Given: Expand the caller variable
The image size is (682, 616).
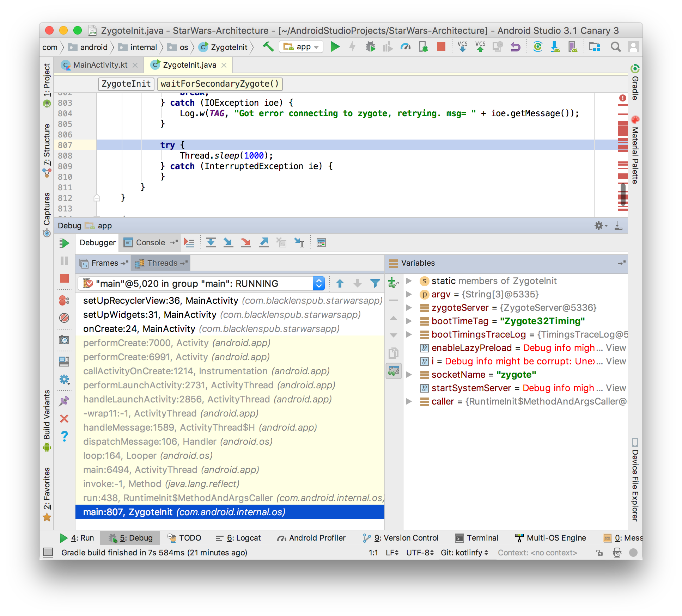Looking at the screenshot, I should [409, 401].
